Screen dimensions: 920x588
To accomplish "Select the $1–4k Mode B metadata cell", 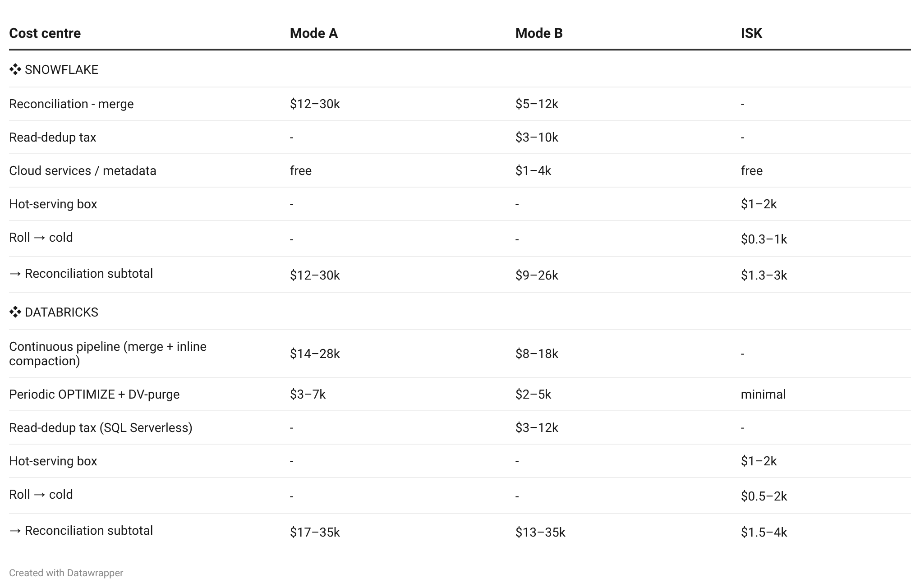I will click(x=533, y=170).
